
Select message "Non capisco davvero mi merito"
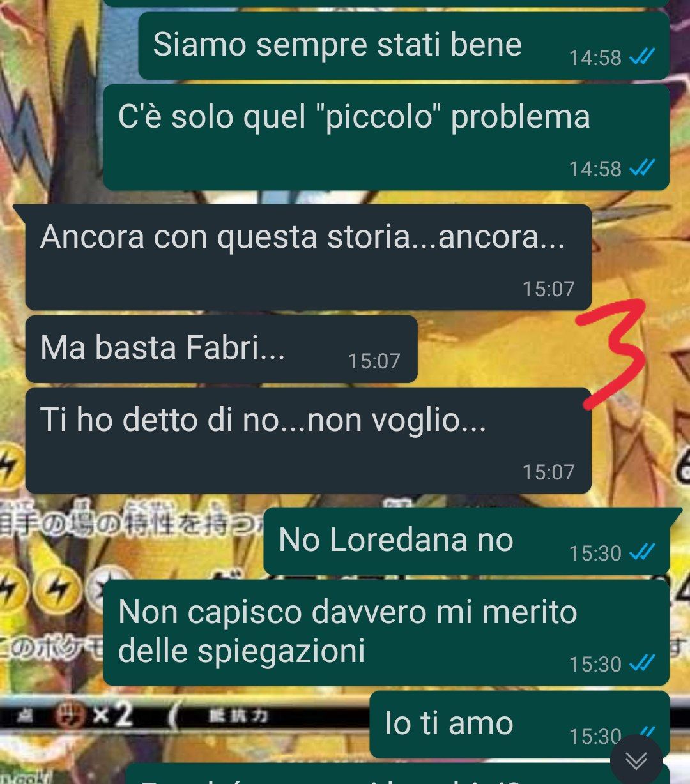[386, 632]
